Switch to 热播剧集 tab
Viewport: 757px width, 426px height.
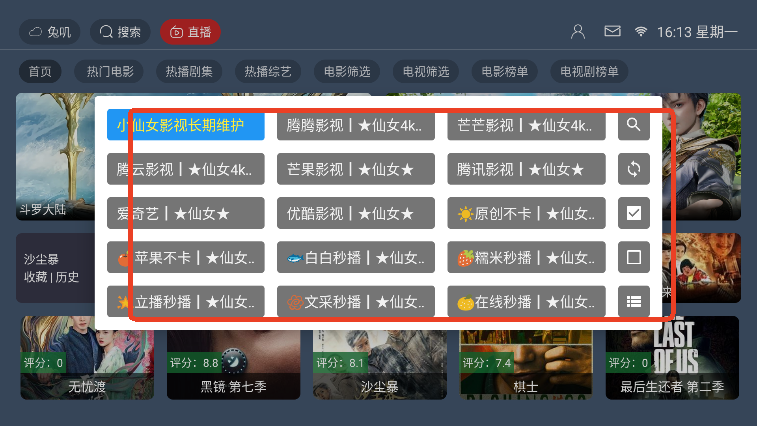[189, 71]
